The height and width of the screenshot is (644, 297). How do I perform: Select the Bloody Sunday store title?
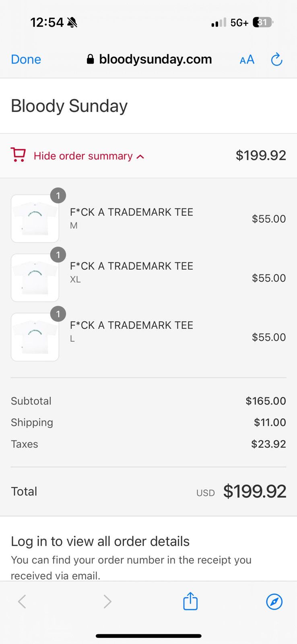point(69,106)
